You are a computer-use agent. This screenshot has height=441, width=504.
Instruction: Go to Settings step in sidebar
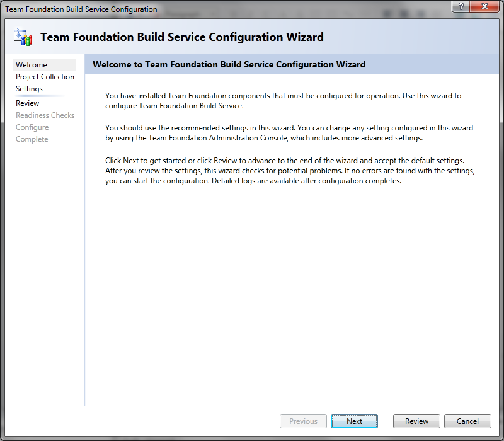[x=29, y=89]
